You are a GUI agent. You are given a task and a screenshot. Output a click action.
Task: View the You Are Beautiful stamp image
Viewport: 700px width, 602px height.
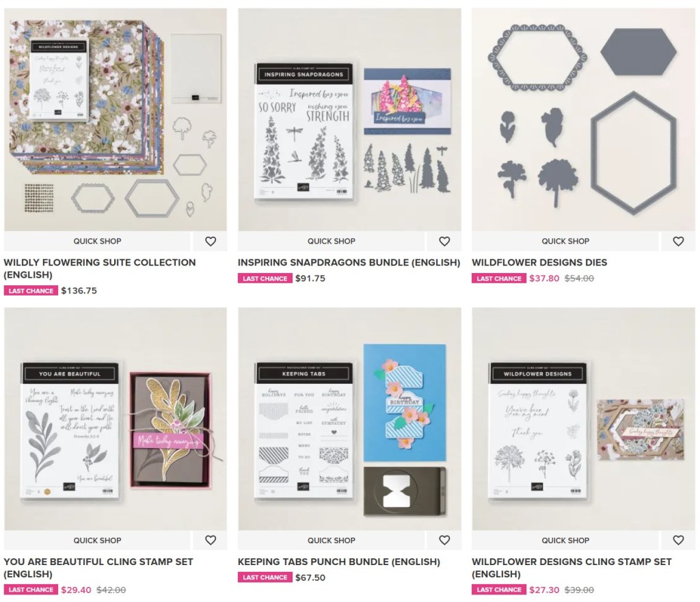click(116, 419)
